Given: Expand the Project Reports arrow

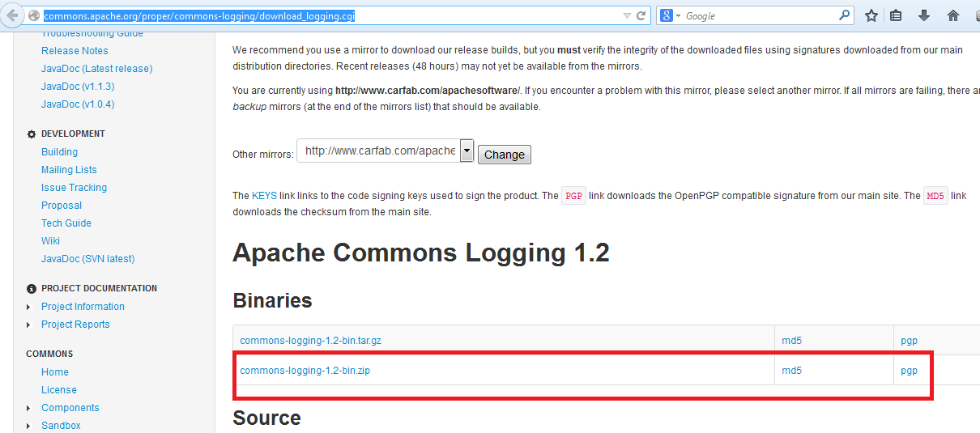Looking at the screenshot, I should tap(29, 325).
